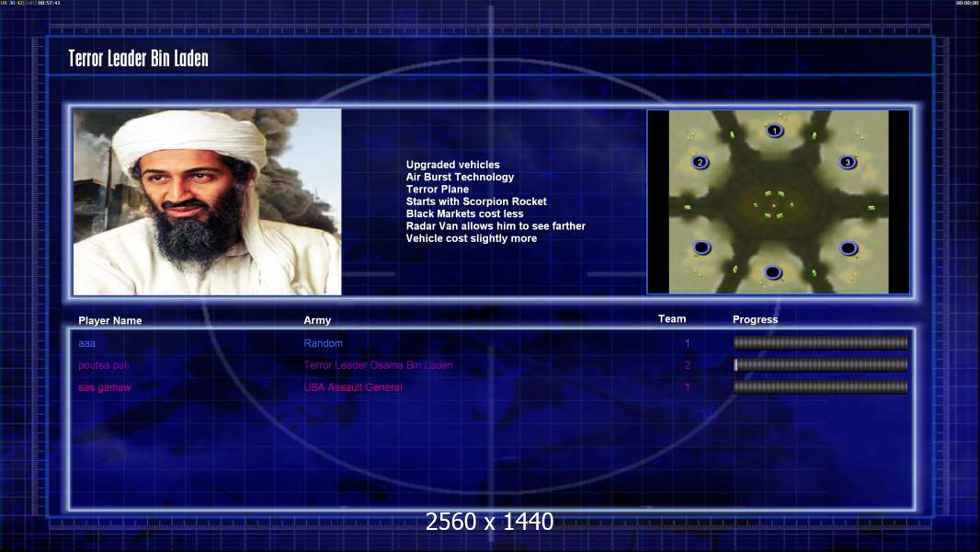The height and width of the screenshot is (552, 980).
Task: Click team number for sas gamaw
Action: pyautogui.click(x=687, y=387)
